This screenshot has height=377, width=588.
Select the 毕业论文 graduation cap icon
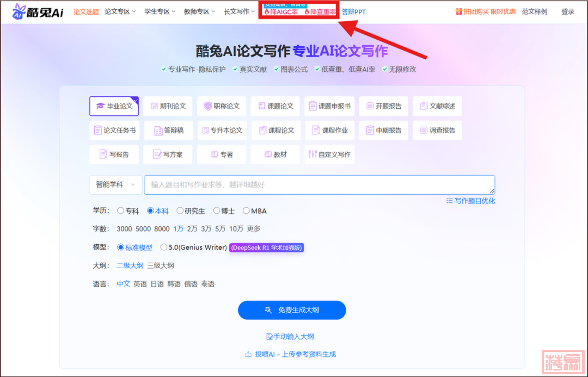100,106
